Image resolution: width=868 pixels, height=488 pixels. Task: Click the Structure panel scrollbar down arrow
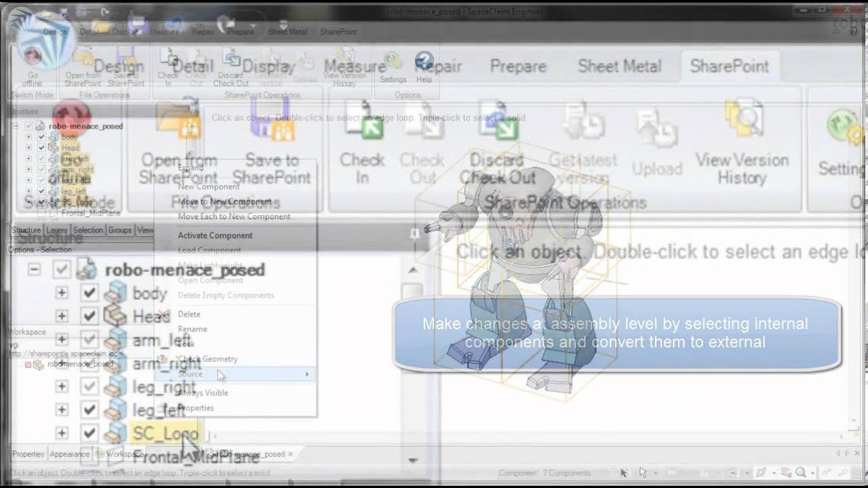pyautogui.click(x=413, y=460)
